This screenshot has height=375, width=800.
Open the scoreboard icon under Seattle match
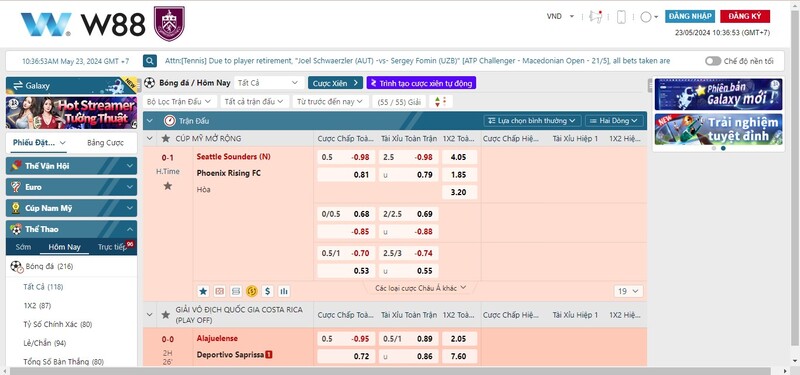[x=235, y=291]
